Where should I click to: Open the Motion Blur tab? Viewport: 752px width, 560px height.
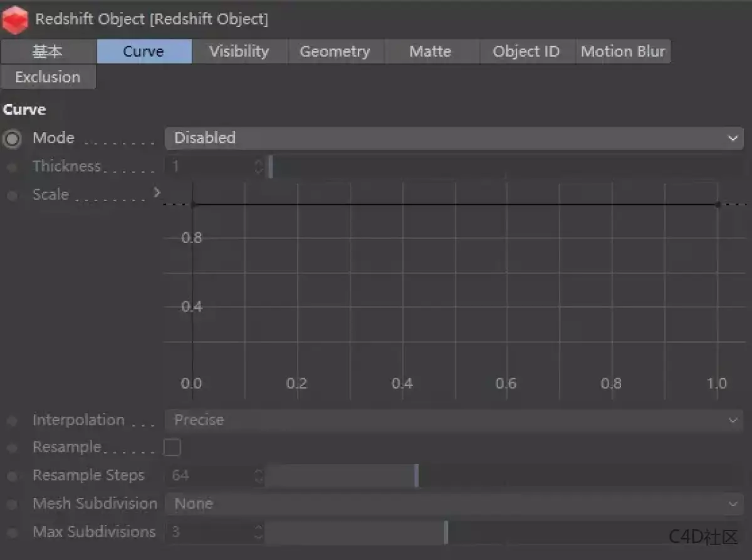tap(622, 51)
